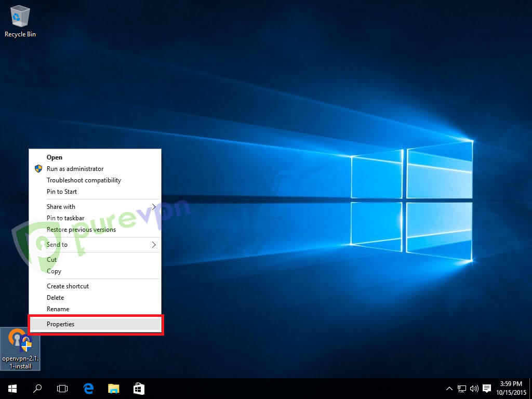Click the Windows Start button
Image resolution: width=532 pixels, height=399 pixels.
point(12,389)
